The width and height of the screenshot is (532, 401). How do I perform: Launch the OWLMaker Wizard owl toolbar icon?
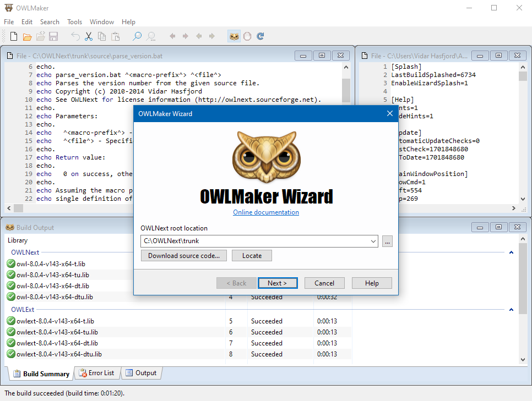234,36
